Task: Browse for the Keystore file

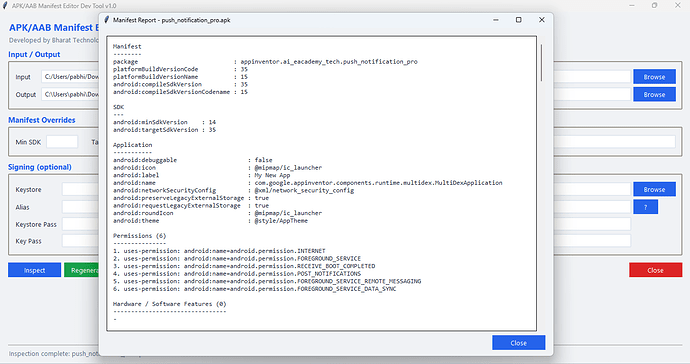Action: click(x=654, y=189)
